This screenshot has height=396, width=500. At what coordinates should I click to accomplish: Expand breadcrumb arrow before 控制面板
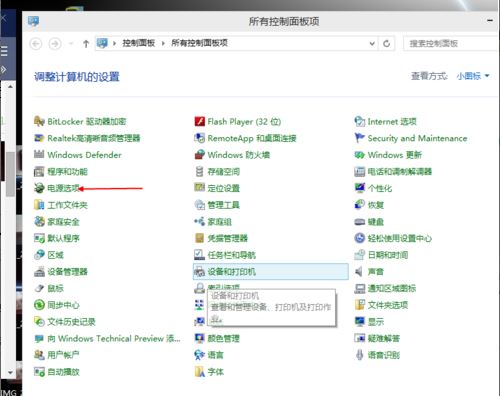pyautogui.click(x=114, y=43)
